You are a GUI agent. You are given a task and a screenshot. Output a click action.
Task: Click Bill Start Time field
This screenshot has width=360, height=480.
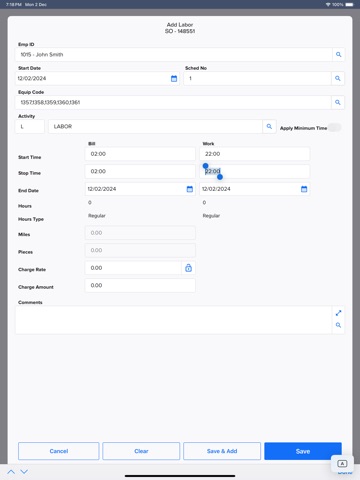pos(140,154)
